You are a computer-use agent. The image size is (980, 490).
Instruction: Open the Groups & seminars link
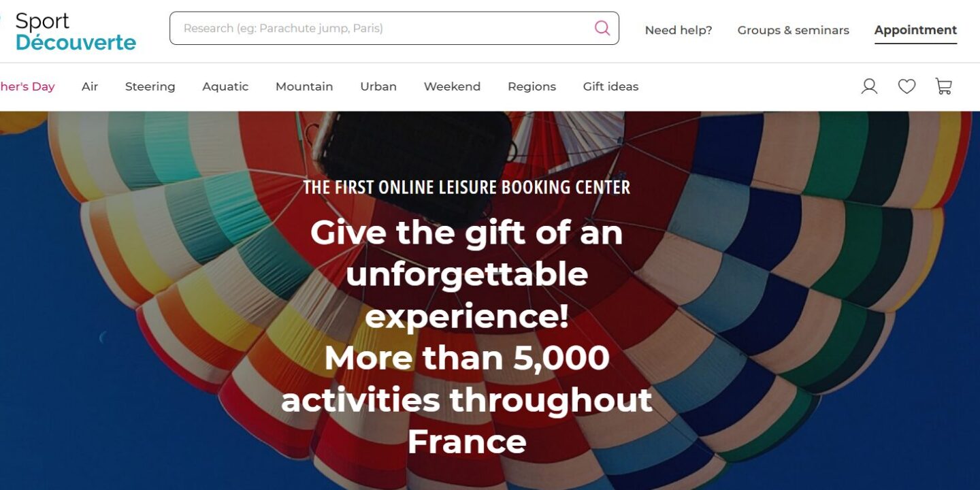[794, 30]
